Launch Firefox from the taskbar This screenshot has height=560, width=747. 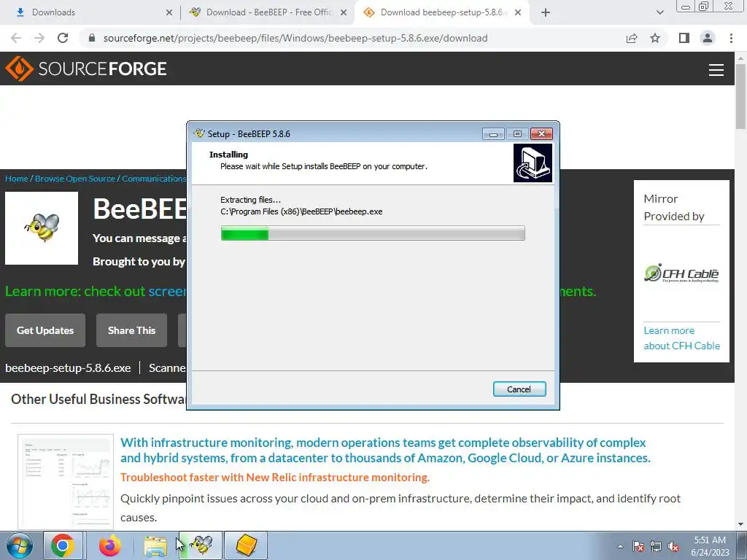[x=109, y=545]
